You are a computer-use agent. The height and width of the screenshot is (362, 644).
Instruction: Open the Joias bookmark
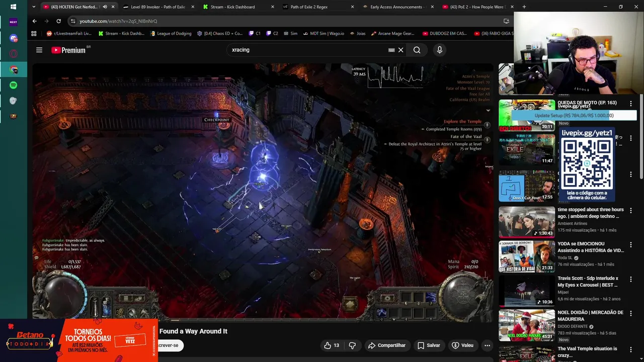click(x=357, y=34)
